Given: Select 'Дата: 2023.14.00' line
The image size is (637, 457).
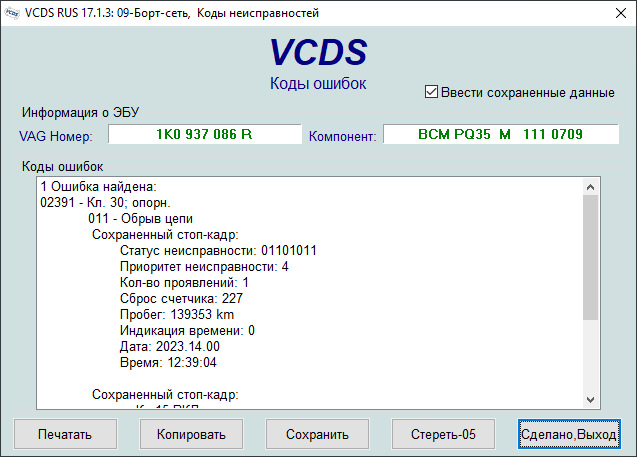Looking at the screenshot, I should tap(169, 346).
